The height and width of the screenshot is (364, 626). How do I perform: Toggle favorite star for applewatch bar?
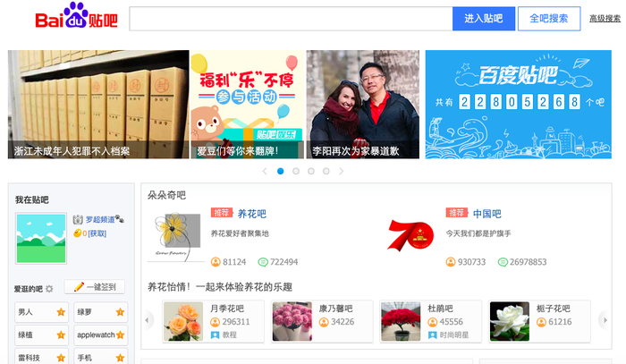pyautogui.click(x=120, y=334)
